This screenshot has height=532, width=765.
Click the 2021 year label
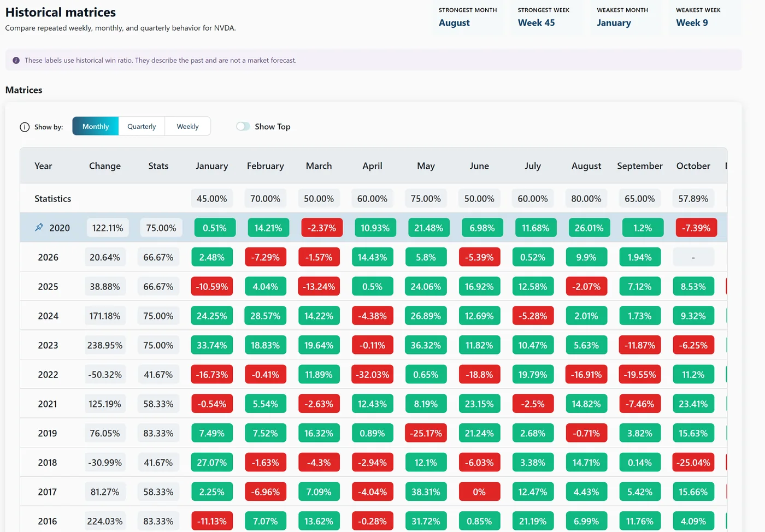click(x=48, y=404)
